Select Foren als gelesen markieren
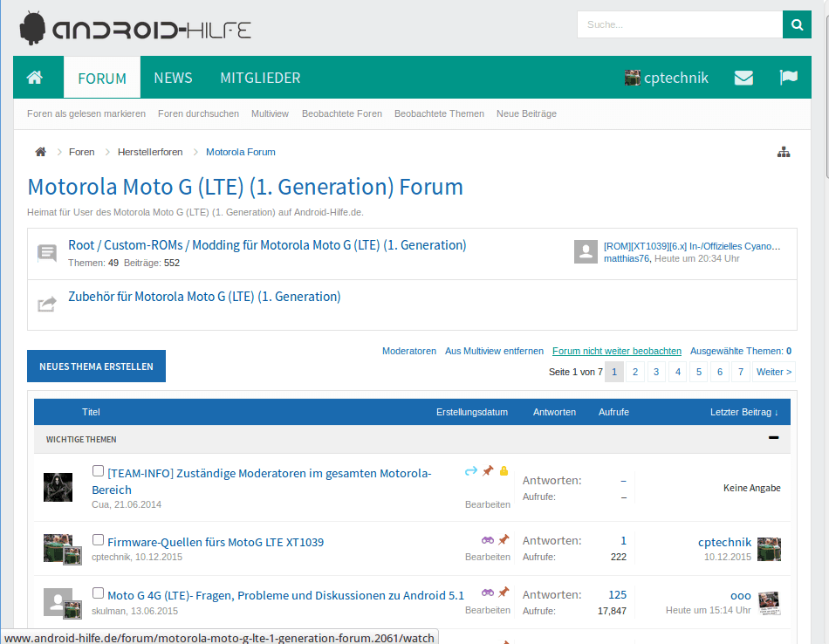 coord(86,113)
